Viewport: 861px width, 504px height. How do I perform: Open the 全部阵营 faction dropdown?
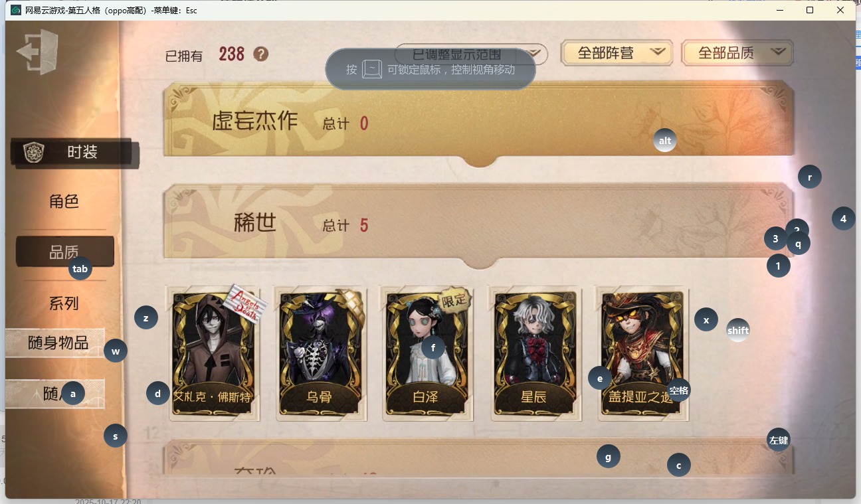tap(617, 53)
